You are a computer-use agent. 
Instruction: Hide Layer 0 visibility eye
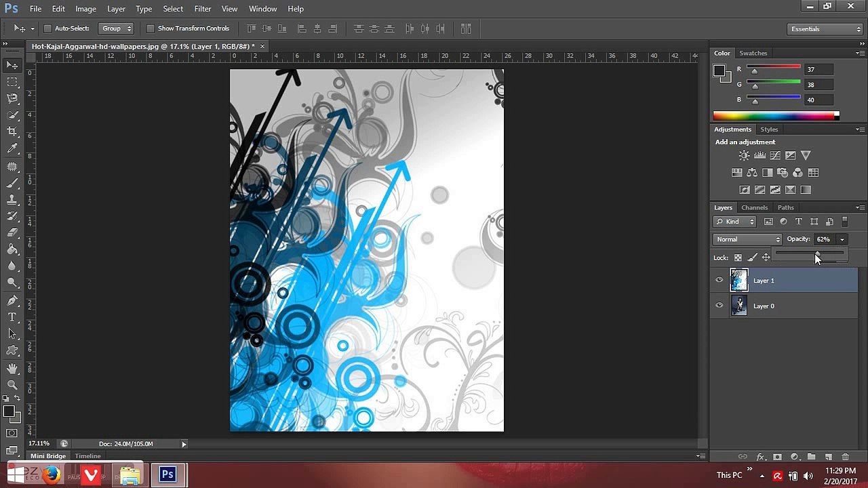click(x=719, y=306)
